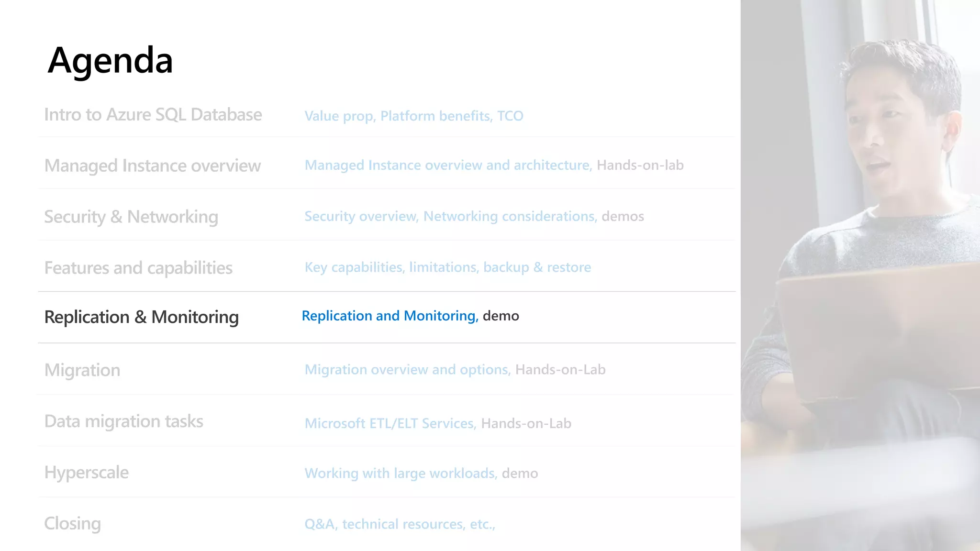This screenshot has width=980, height=551.
Task: Click blue Replication and Monitoring description
Action: pos(390,316)
